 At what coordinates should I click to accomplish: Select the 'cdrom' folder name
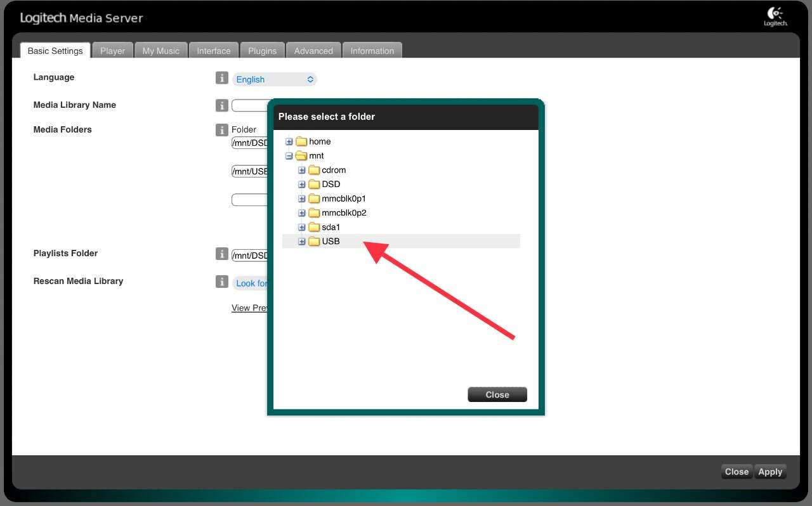(x=334, y=170)
